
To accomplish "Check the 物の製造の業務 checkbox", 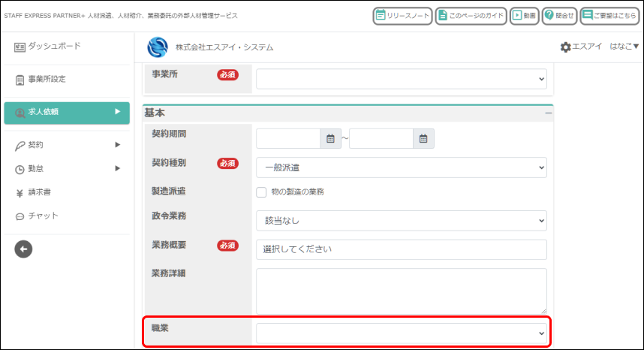I will 261,192.
